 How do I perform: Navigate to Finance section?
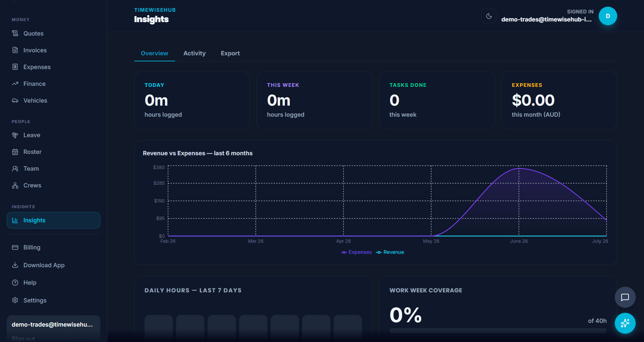click(53, 83)
